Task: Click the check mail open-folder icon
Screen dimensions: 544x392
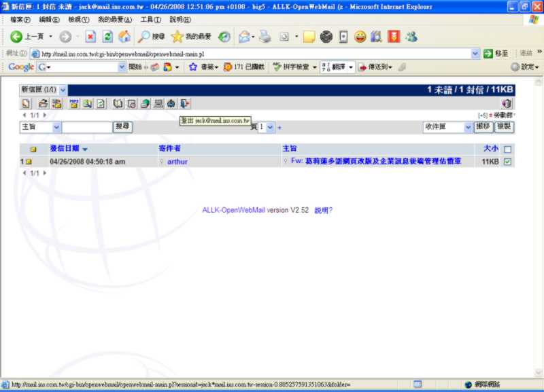Action: [44, 103]
